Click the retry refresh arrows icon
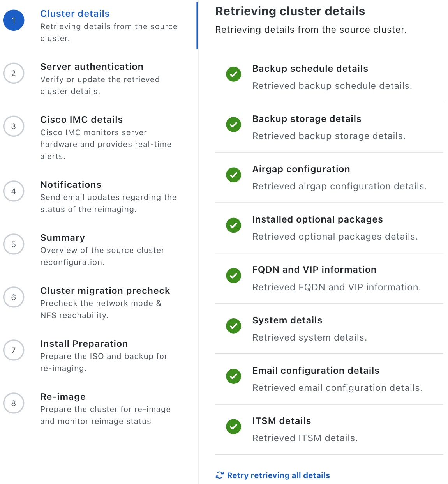The image size is (448, 484). click(220, 475)
